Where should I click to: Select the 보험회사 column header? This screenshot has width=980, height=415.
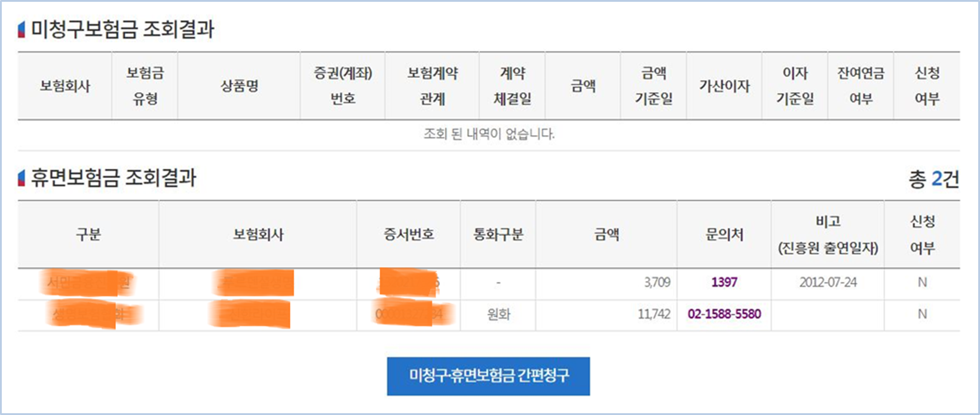click(x=64, y=85)
